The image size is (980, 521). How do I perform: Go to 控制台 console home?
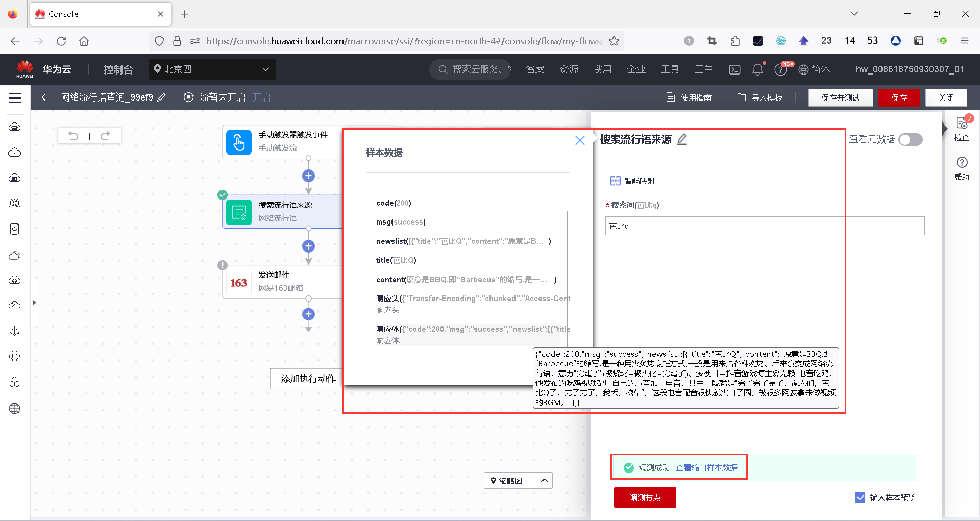click(118, 69)
